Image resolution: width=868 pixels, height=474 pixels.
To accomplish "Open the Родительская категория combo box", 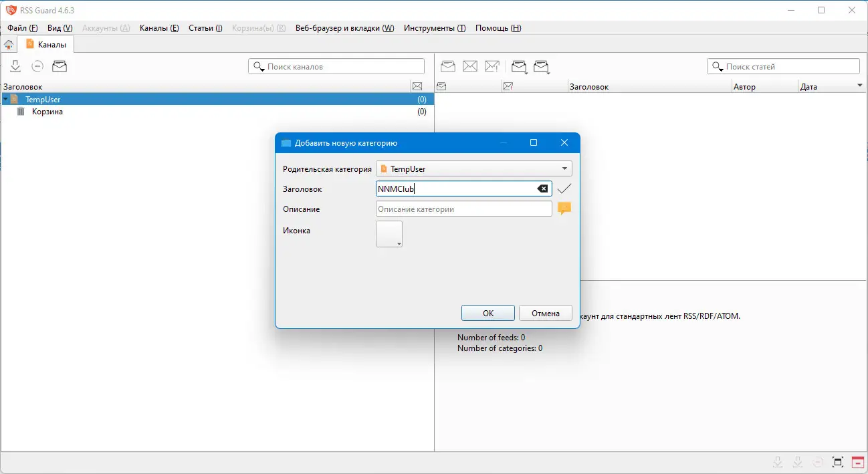I will 474,169.
